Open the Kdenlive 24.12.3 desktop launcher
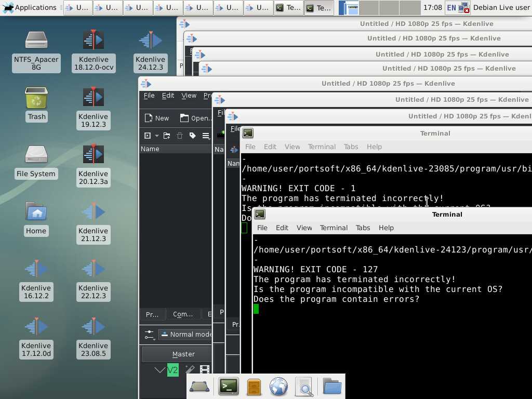Screen dimensions: 532x399 click(151, 51)
